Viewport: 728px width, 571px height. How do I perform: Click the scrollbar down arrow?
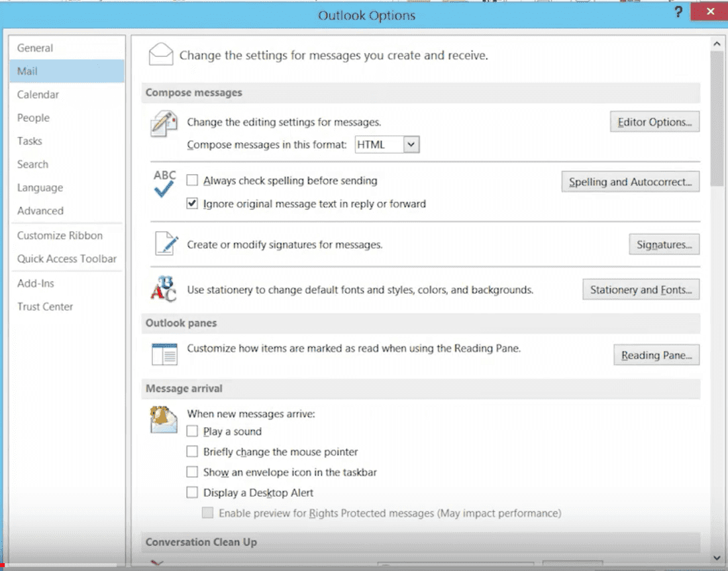[x=716, y=558]
